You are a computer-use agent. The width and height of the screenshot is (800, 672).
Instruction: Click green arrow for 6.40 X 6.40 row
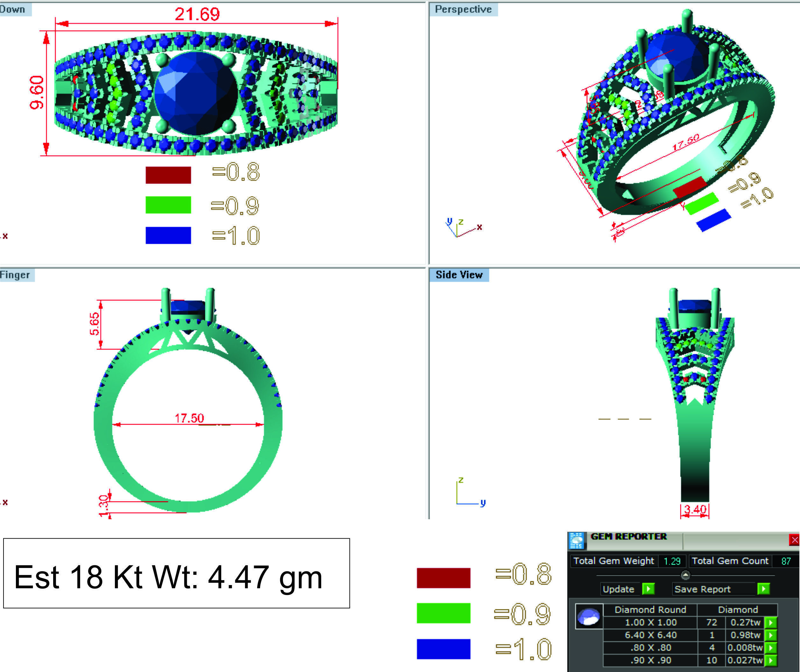pos(770,635)
